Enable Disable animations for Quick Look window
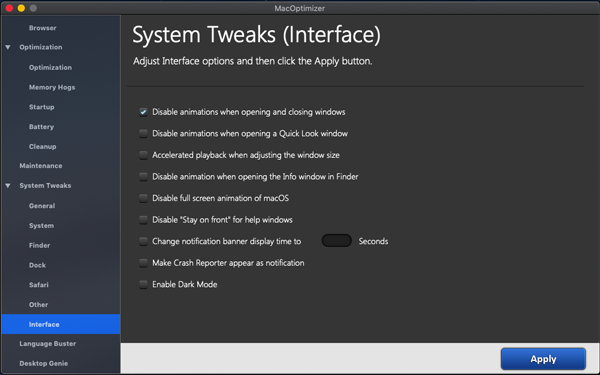 coord(143,134)
